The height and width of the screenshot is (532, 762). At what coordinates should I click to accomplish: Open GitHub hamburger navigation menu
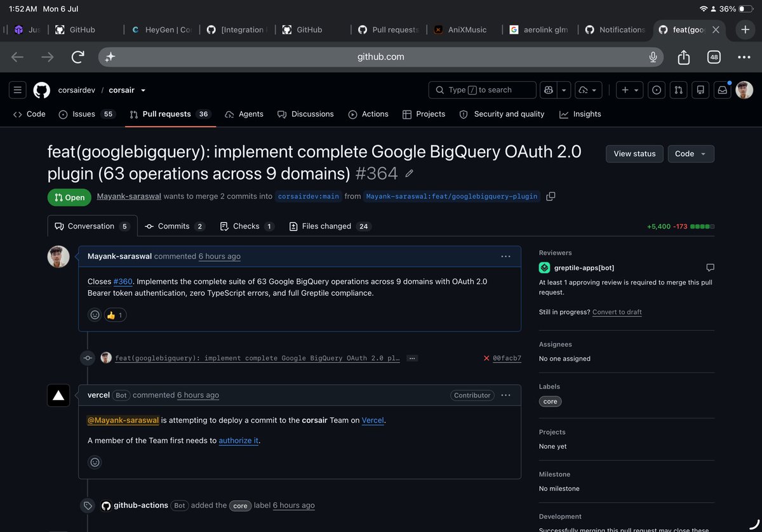[18, 90]
